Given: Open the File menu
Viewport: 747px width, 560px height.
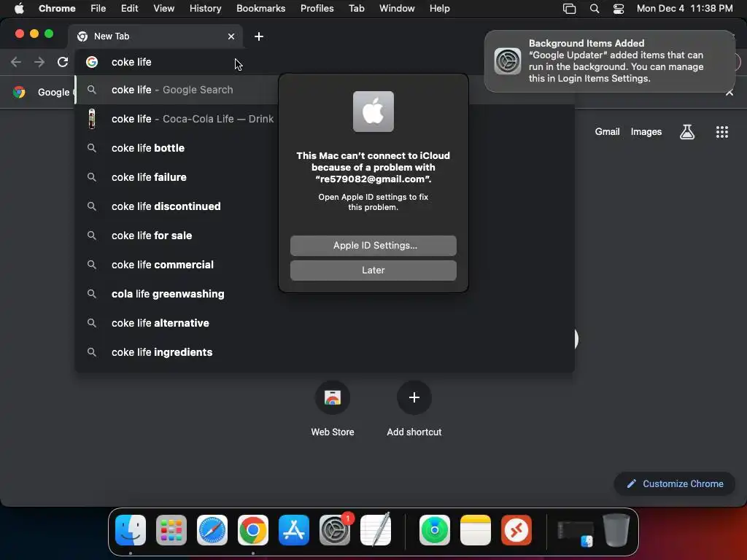Looking at the screenshot, I should click(x=98, y=9).
